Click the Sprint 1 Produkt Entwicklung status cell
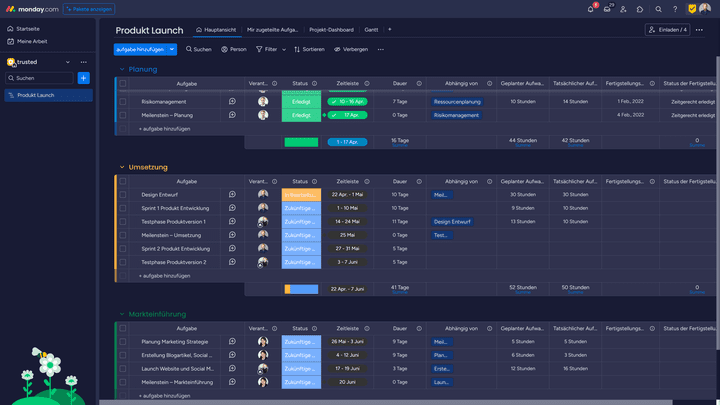This screenshot has width=720, height=405. tap(301, 208)
